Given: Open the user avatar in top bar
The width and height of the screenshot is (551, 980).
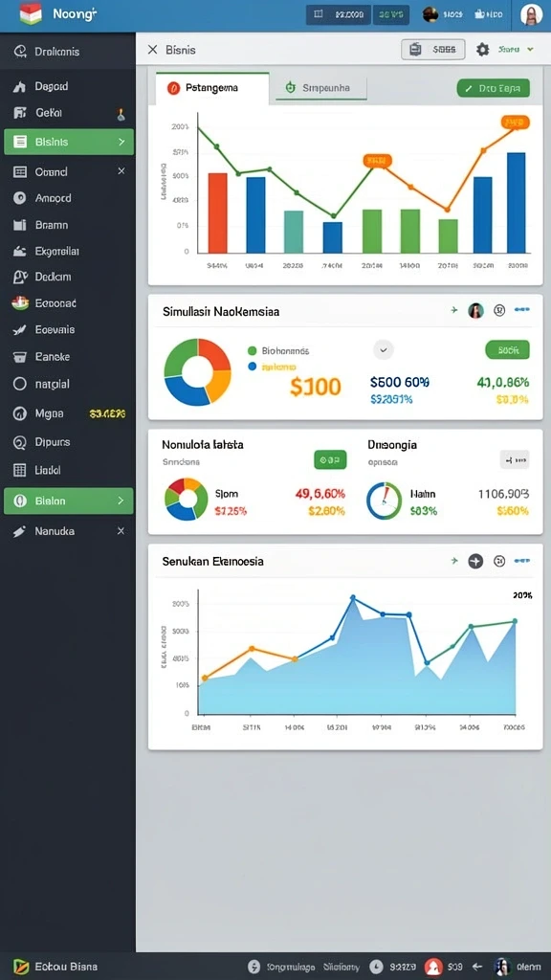Looking at the screenshot, I should pyautogui.click(x=531, y=14).
